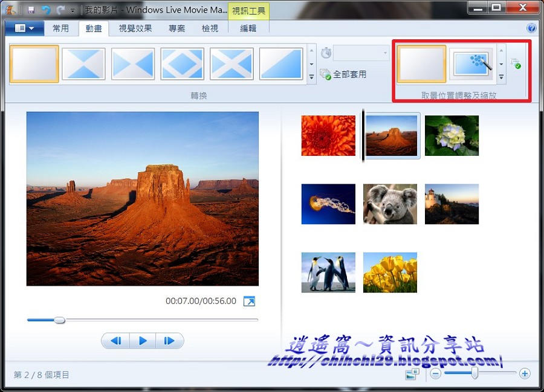Click the 全部套用 button
Viewport: 544px width, 392px height.
pos(343,74)
